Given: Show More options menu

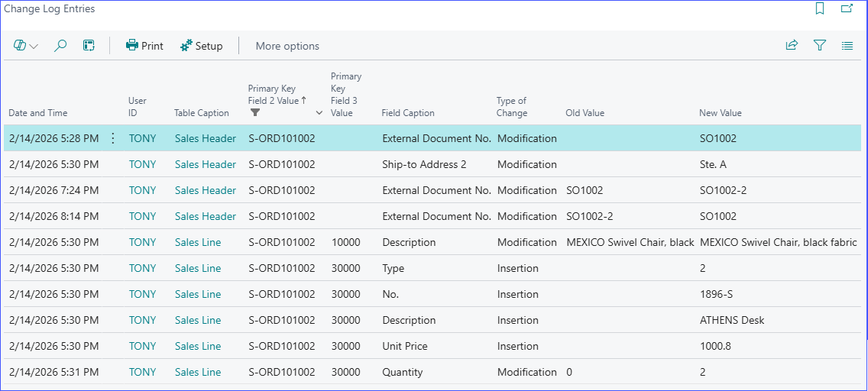Looking at the screenshot, I should pyautogui.click(x=287, y=46).
